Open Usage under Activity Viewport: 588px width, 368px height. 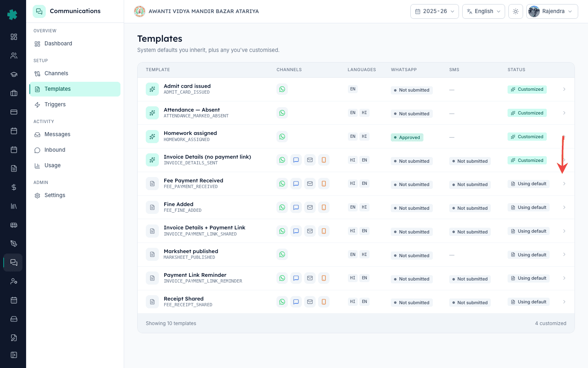pos(75,166)
